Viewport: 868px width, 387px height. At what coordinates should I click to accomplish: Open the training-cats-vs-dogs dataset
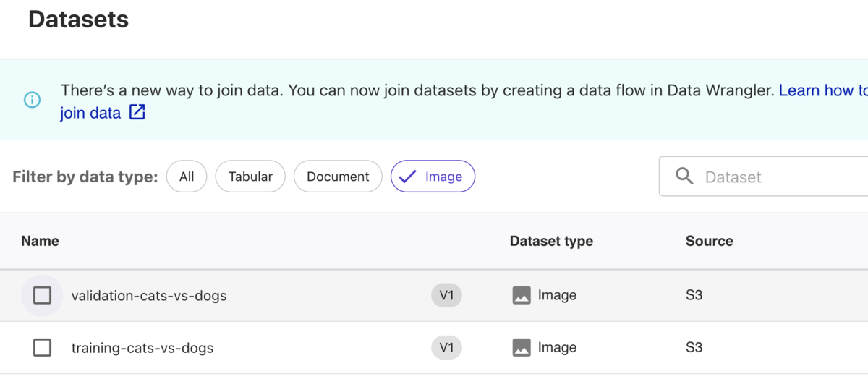[x=142, y=348]
